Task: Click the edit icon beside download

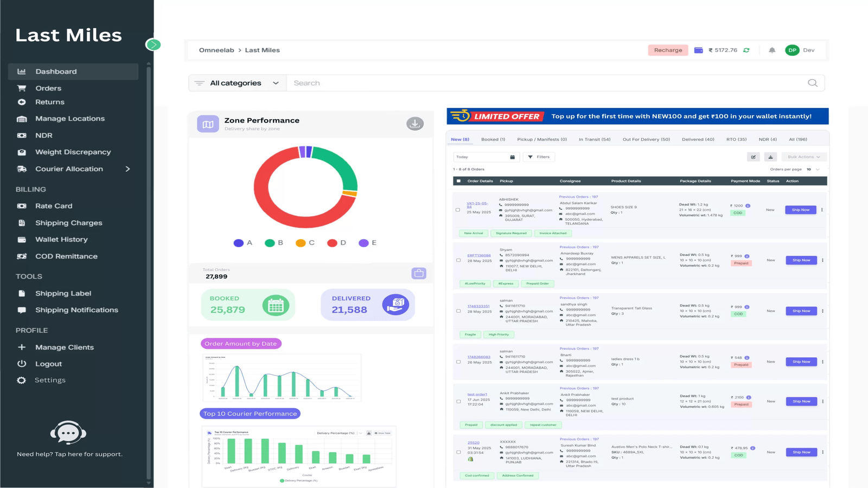Action: coord(754,157)
